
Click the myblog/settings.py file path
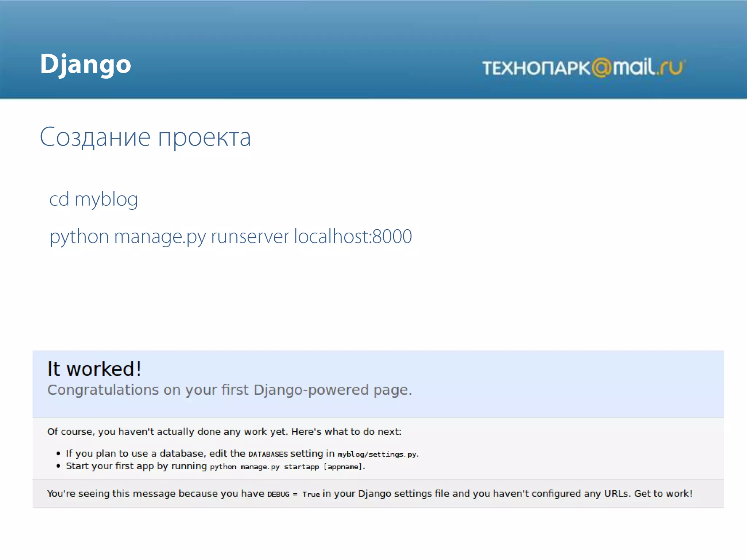tap(378, 454)
